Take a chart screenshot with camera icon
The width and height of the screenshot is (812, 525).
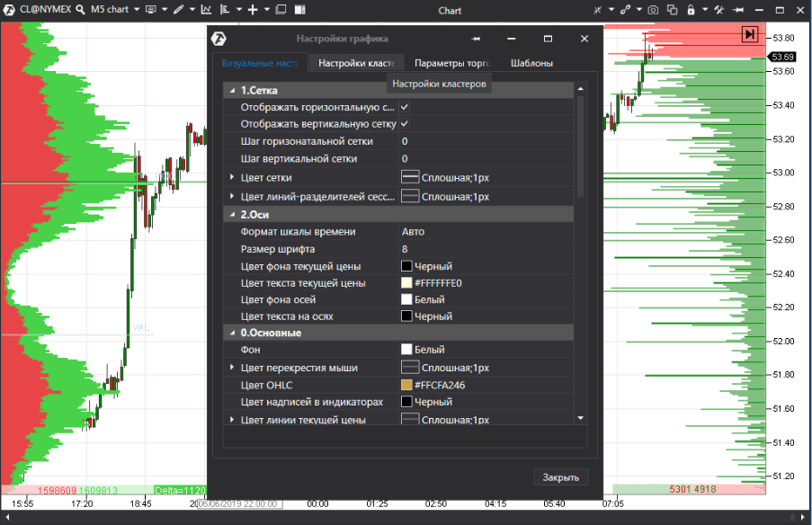[652, 10]
